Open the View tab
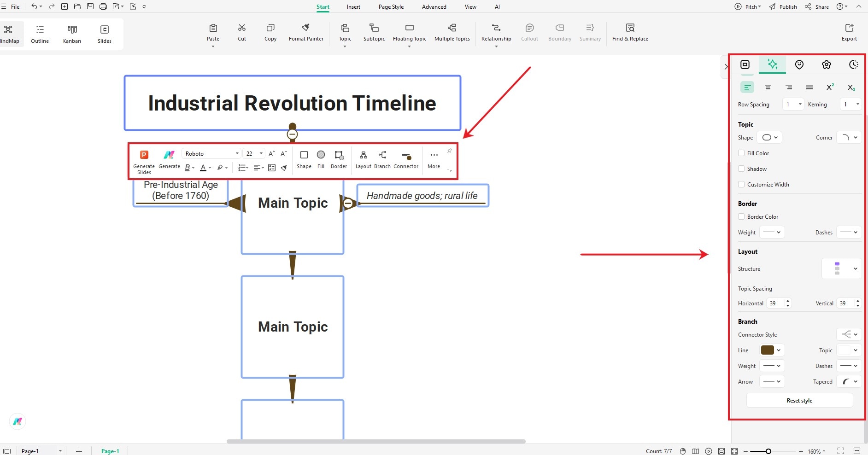Screen dimensions: 868x455 coord(470,7)
